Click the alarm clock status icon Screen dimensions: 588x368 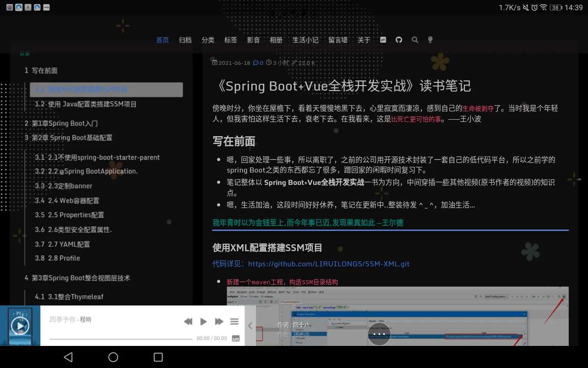534,7
